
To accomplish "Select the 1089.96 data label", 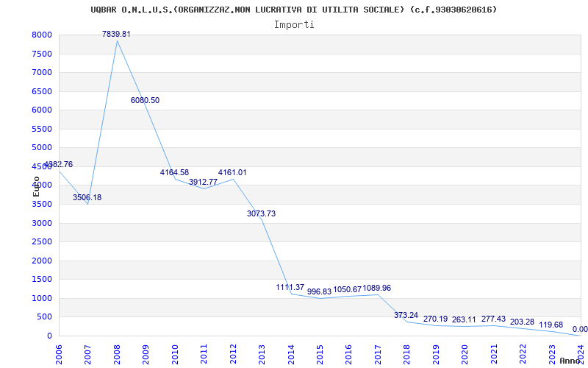I will pos(377,288).
